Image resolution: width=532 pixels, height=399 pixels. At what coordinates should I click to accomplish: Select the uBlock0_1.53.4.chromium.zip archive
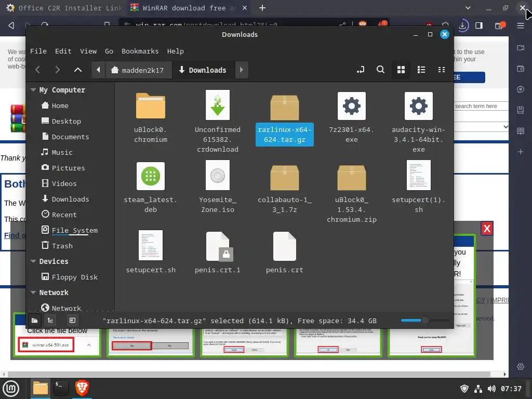coord(352,193)
